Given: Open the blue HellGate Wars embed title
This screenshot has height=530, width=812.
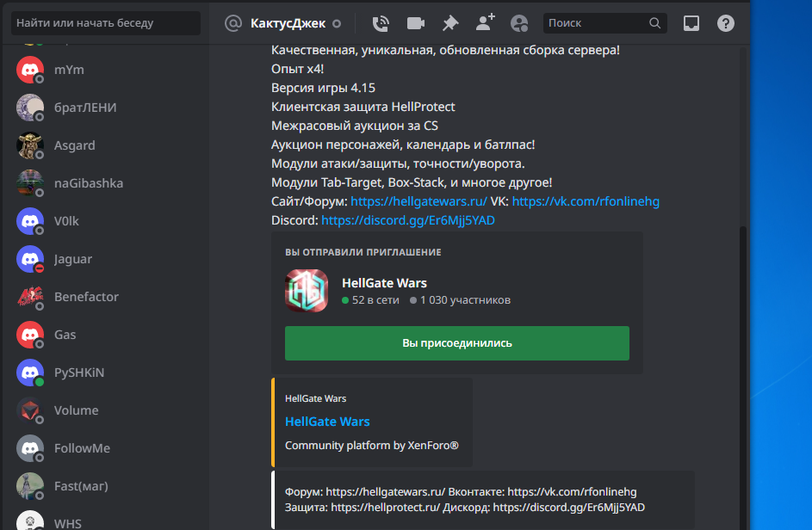Looking at the screenshot, I should tap(327, 422).
